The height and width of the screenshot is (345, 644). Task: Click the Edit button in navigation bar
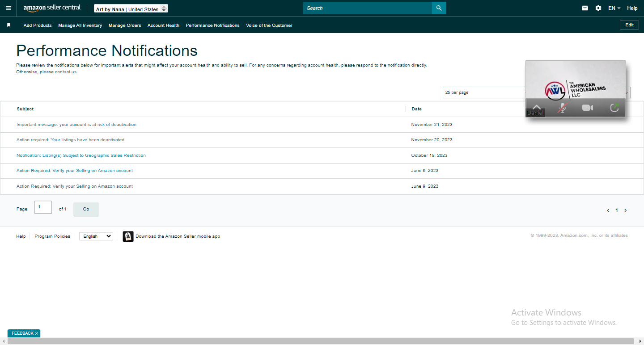(x=629, y=25)
